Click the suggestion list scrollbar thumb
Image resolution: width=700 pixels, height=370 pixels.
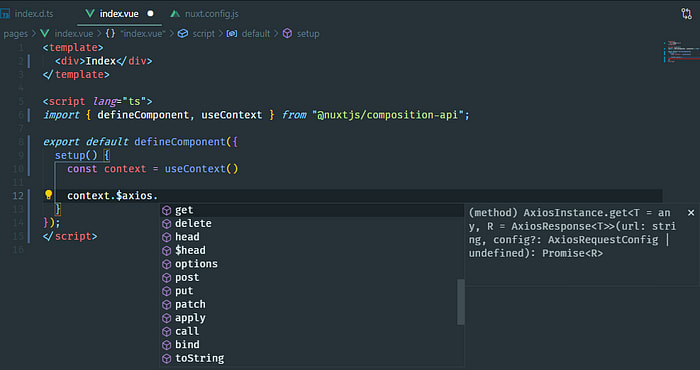point(461,302)
